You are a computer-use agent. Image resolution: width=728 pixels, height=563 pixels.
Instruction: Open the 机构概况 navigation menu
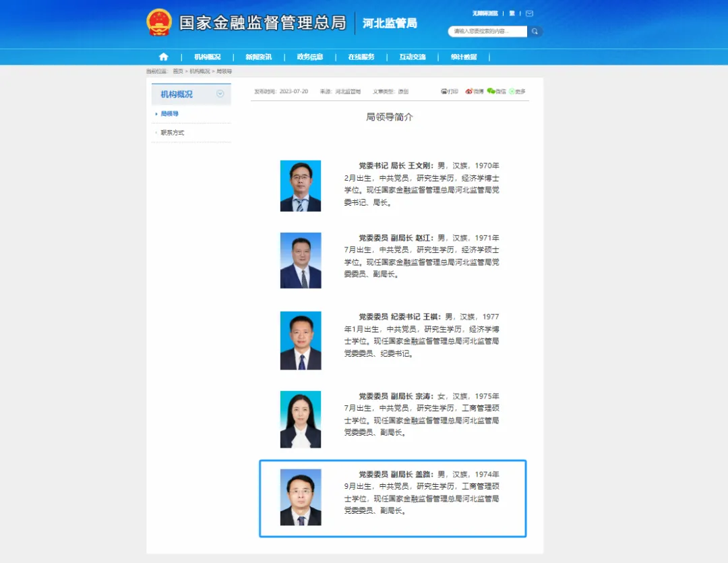207,57
